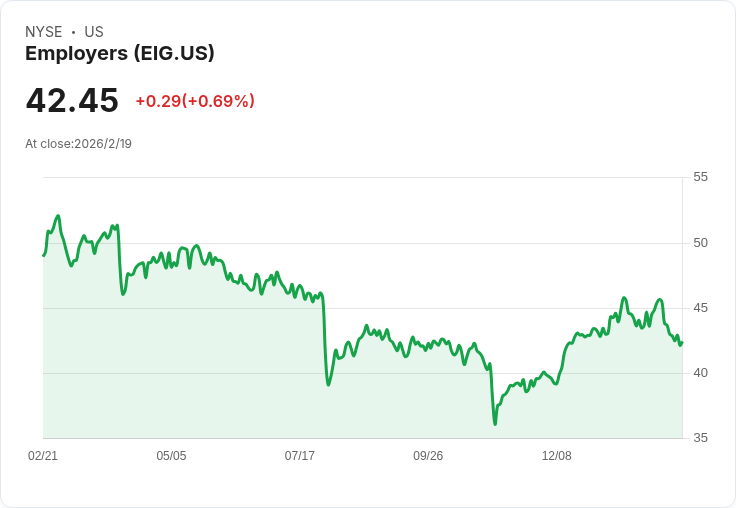Image resolution: width=736 pixels, height=508 pixels.
Task: Click the US market label
Action: [x=94, y=32]
